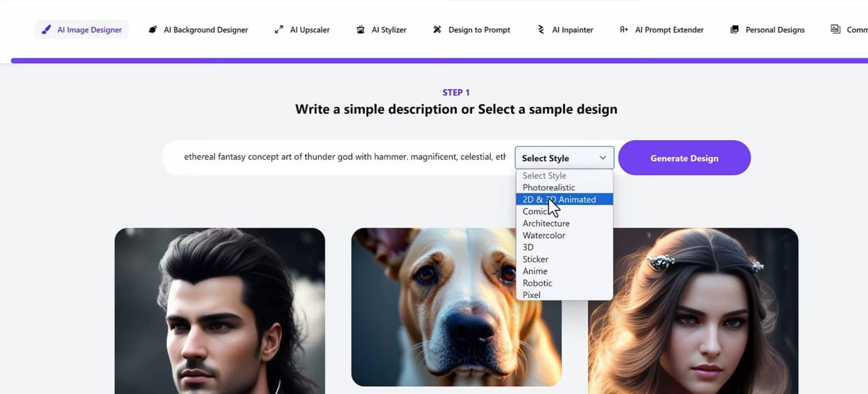Select the Anime style option

point(535,271)
